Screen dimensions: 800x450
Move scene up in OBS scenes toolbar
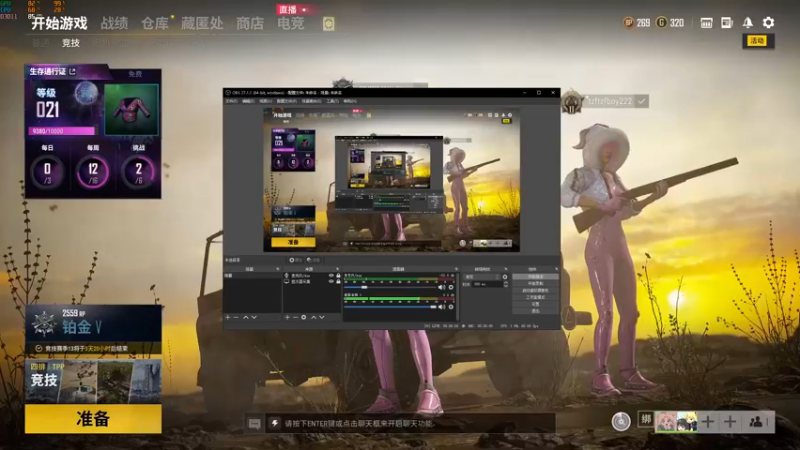(246, 317)
